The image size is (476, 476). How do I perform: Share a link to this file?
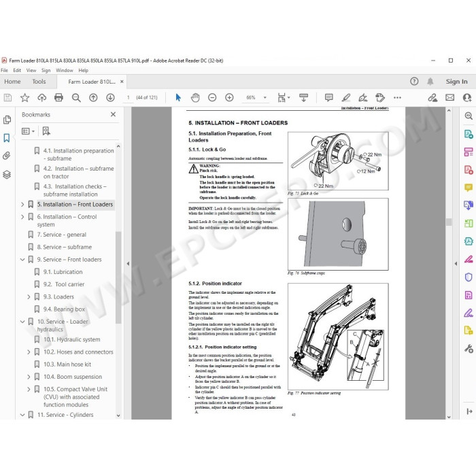coord(432,97)
